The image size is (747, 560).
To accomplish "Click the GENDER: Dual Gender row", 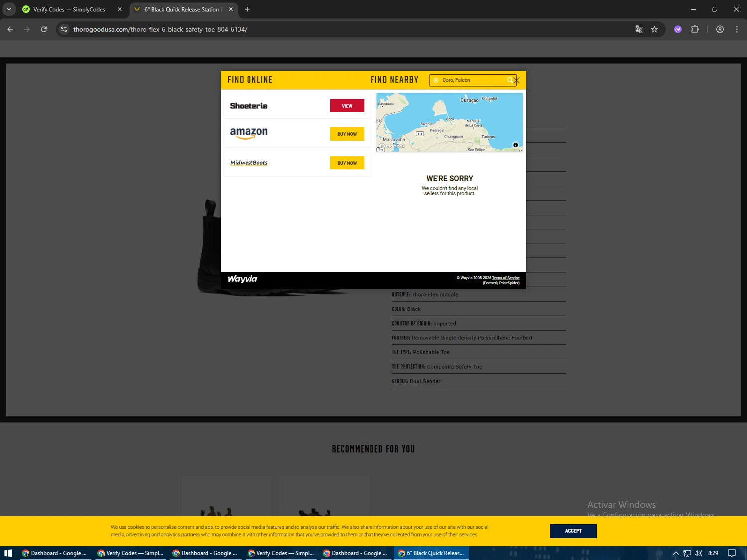I will pyautogui.click(x=479, y=381).
